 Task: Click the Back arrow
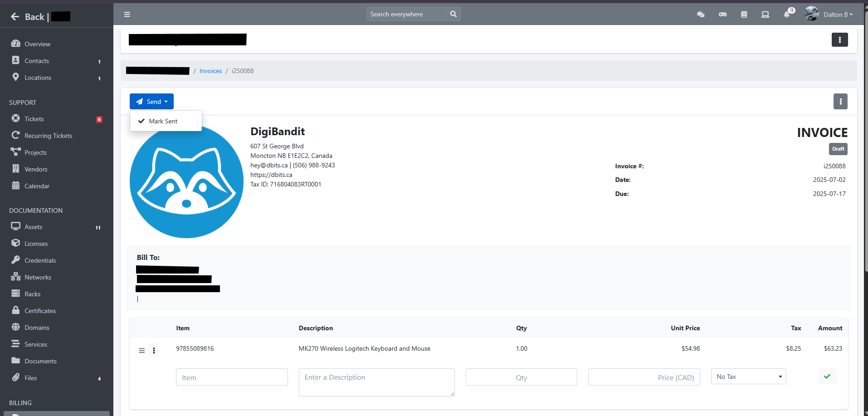coord(15,17)
